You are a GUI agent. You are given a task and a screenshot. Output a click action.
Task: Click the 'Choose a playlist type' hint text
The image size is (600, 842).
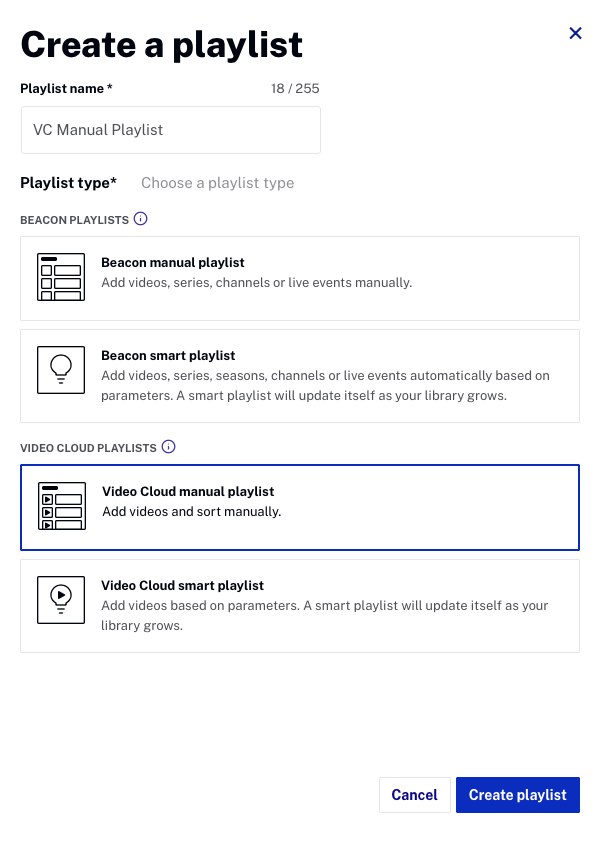[218, 183]
